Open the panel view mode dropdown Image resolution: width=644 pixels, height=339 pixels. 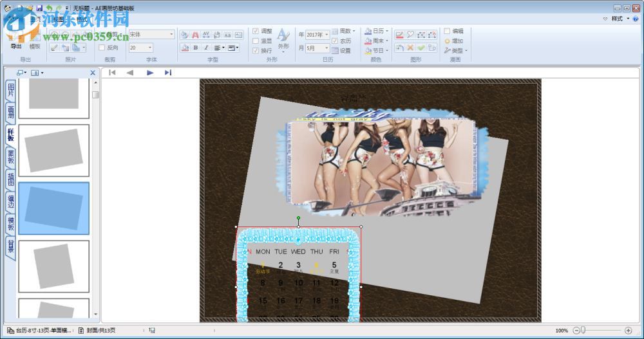pyautogui.click(x=37, y=73)
